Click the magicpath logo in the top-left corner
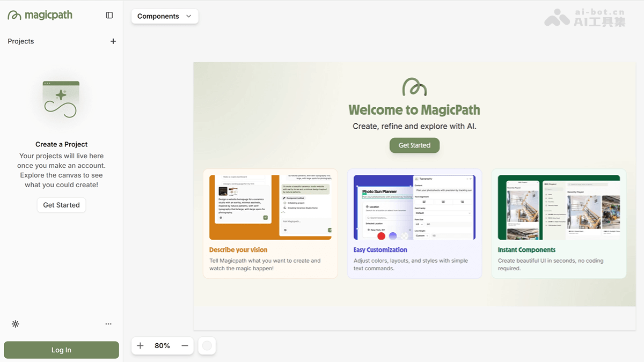 click(x=40, y=15)
